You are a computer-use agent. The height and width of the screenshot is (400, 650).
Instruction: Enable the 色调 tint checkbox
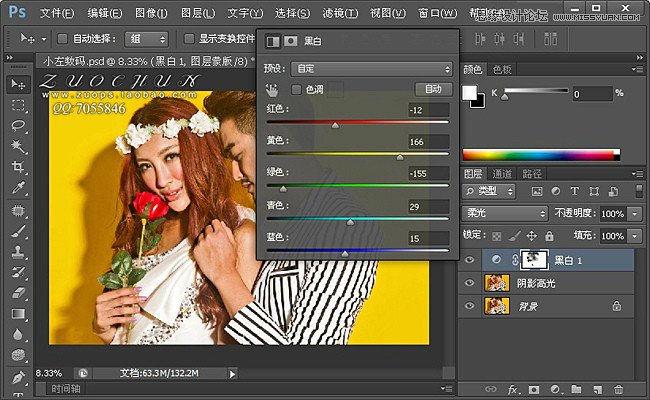[296, 90]
